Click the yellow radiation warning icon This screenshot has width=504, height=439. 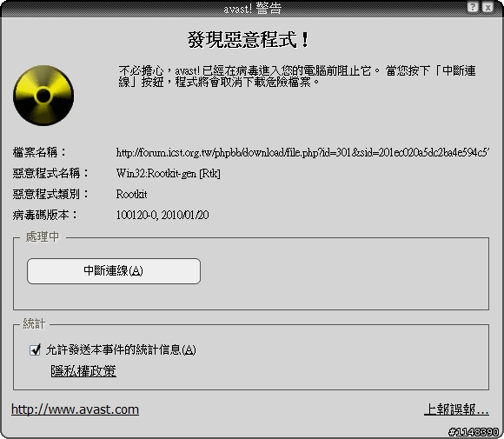[x=43, y=96]
